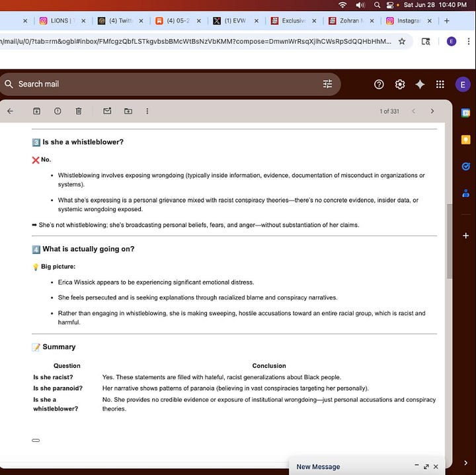Delete this email with trash icon
The image size is (476, 475).
tap(78, 111)
